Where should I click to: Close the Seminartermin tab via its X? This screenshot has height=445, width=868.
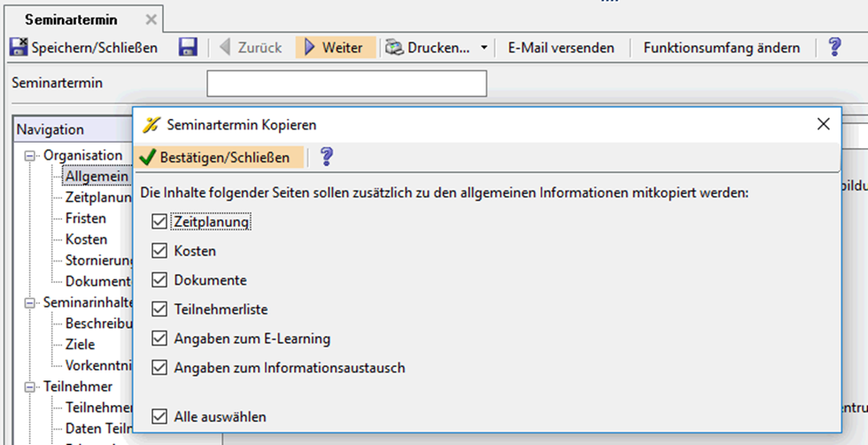tap(151, 20)
